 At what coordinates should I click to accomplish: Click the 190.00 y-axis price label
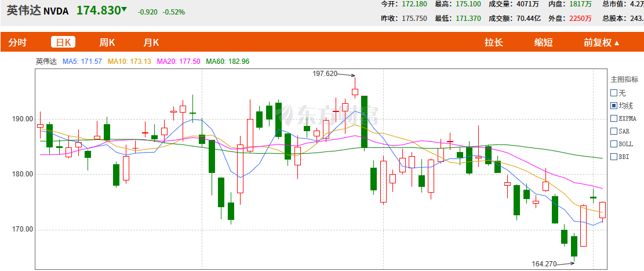(24, 120)
